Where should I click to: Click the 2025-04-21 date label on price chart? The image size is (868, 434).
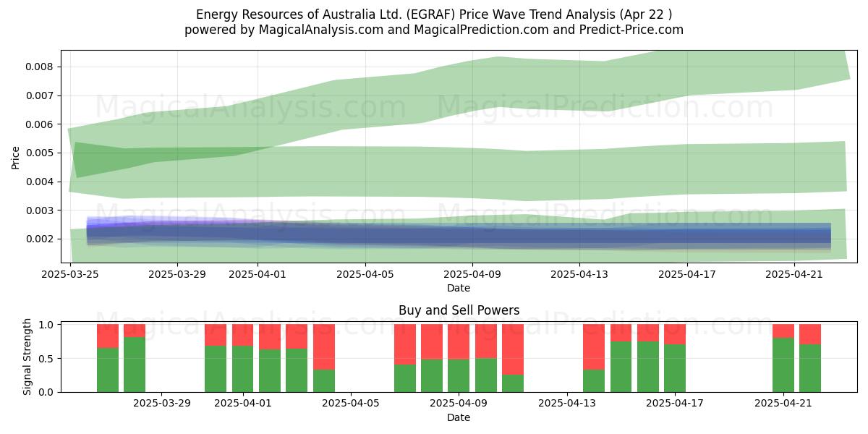coord(795,274)
